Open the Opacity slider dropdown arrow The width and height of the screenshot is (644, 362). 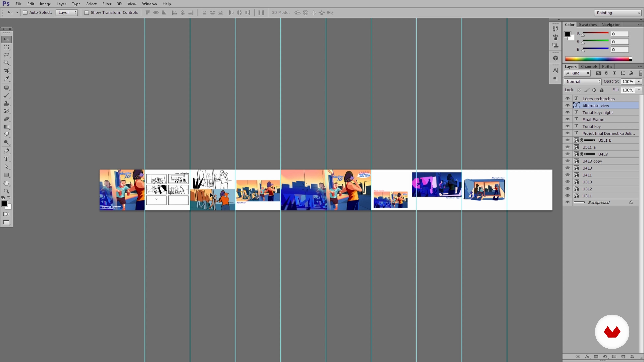tap(639, 82)
